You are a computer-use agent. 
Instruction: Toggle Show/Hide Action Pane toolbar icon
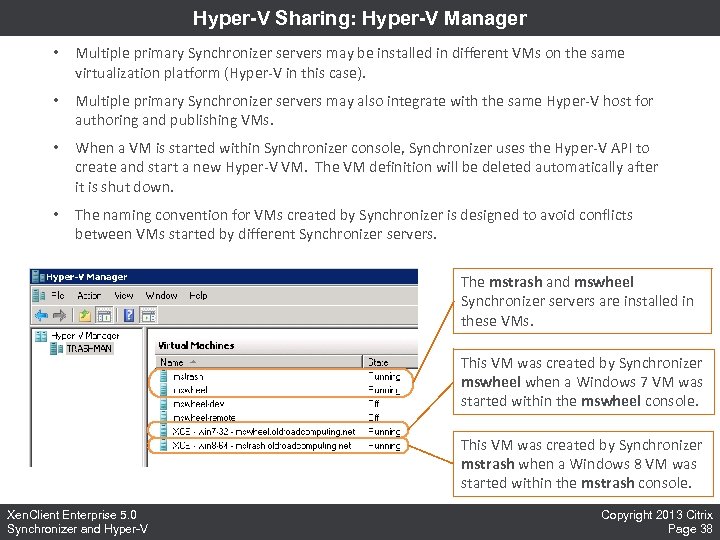149,315
